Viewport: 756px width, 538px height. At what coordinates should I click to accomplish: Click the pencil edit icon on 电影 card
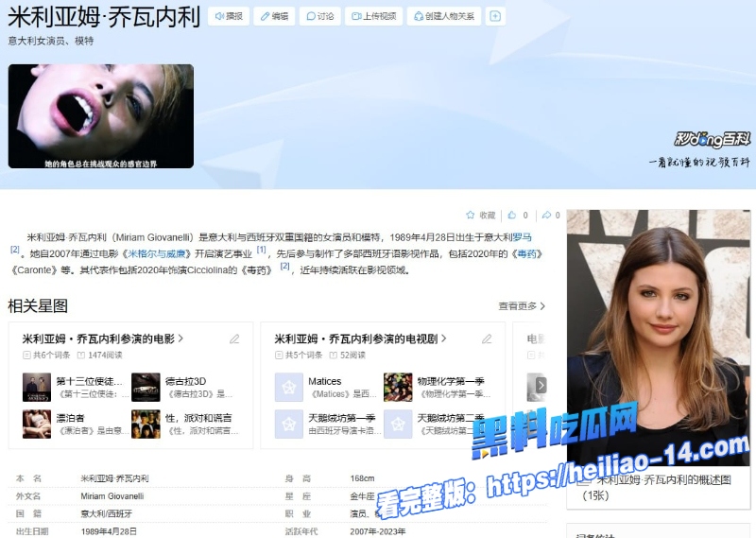click(x=234, y=338)
